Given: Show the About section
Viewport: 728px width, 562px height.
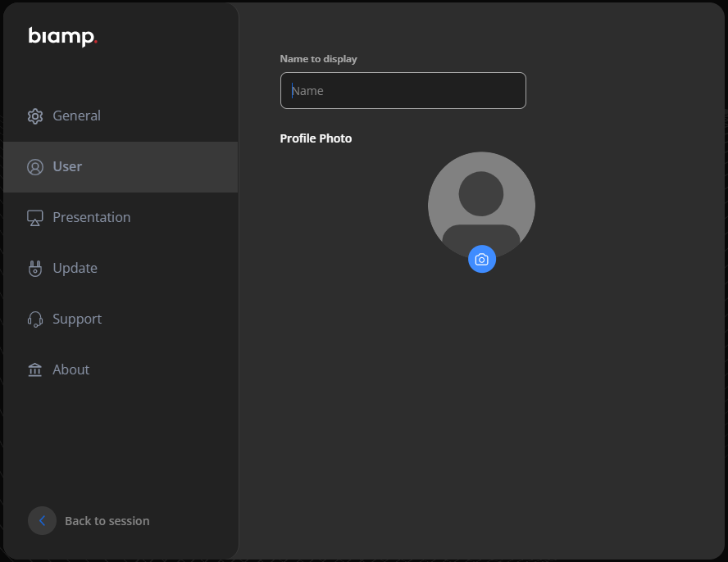Looking at the screenshot, I should (71, 370).
